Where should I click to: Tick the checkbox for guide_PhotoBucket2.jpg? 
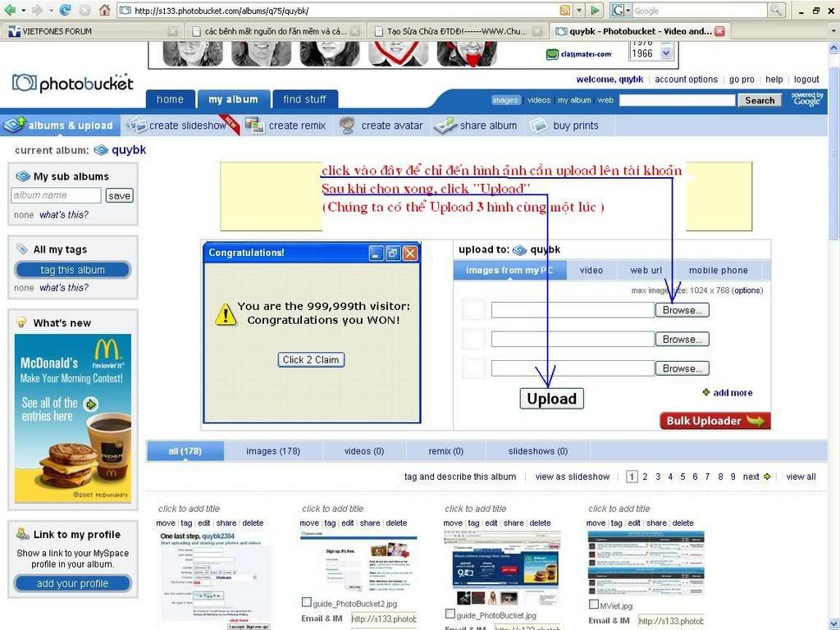point(307,602)
